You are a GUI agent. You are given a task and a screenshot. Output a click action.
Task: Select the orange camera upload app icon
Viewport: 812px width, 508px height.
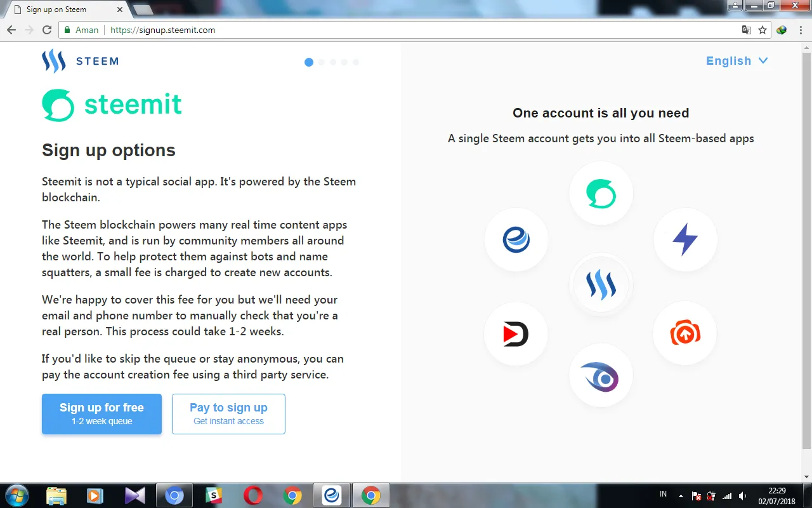point(684,333)
